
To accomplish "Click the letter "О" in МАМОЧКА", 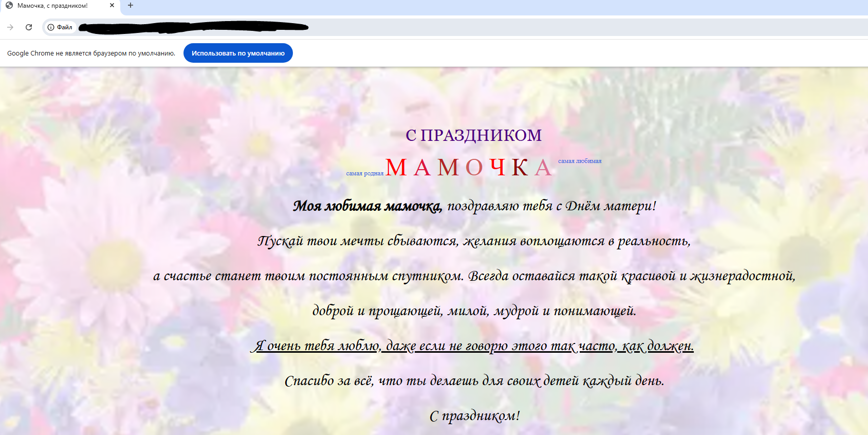I will point(474,168).
